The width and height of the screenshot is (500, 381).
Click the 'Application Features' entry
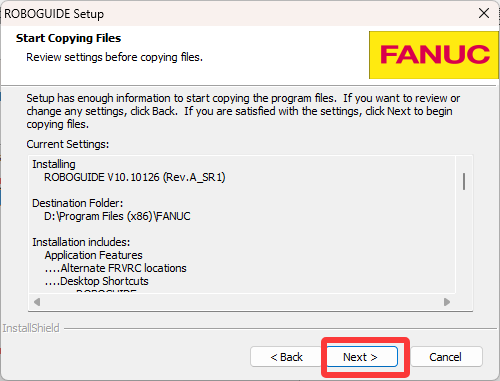tap(94, 255)
